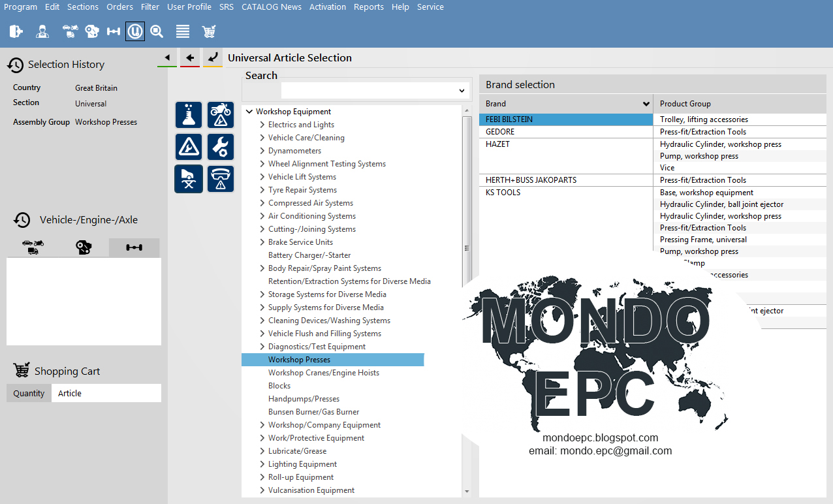Select Workshop Cranes/Engine Hoists tree item

pos(324,373)
